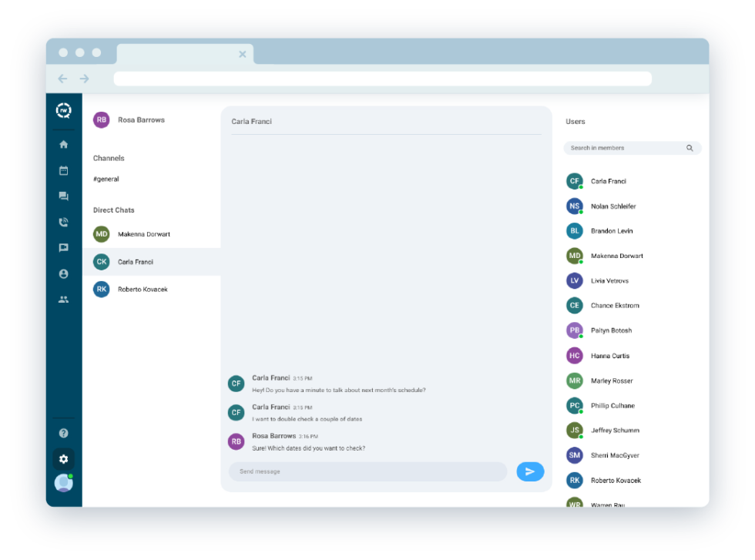Open the Calendar sidebar icon
This screenshot has height=560, width=755.
[x=64, y=169]
